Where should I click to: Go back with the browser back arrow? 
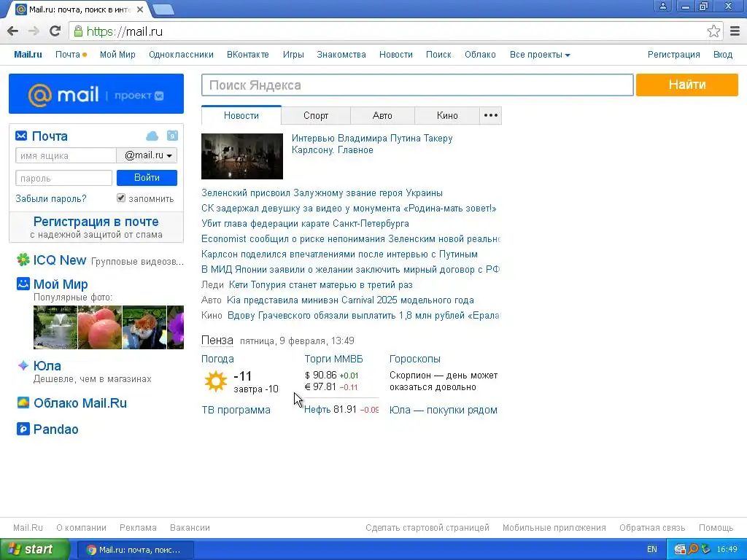pos(13,31)
